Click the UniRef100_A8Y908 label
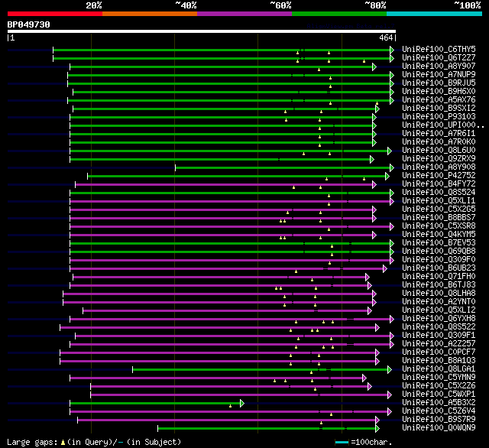489x448 pixels. (439, 167)
